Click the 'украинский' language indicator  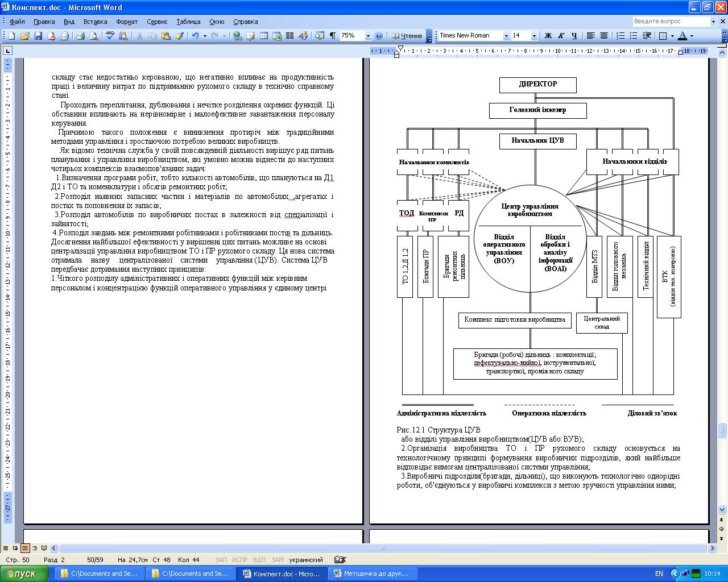tap(306, 560)
